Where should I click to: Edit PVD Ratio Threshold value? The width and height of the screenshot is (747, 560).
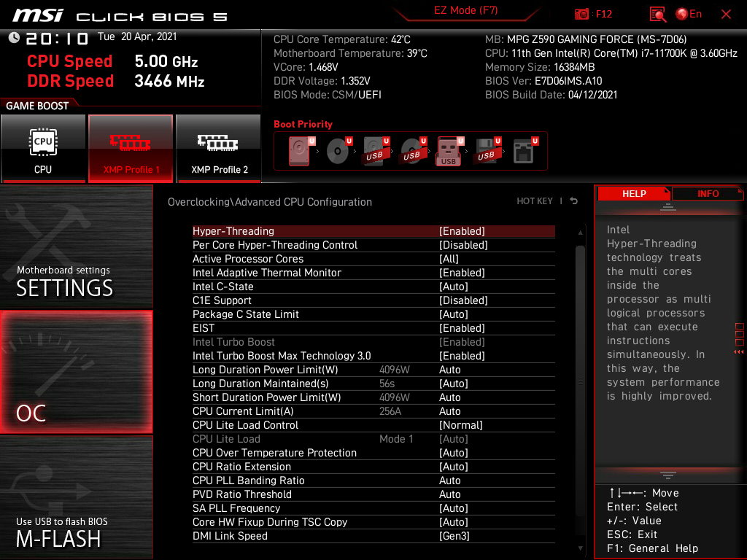point(373,494)
